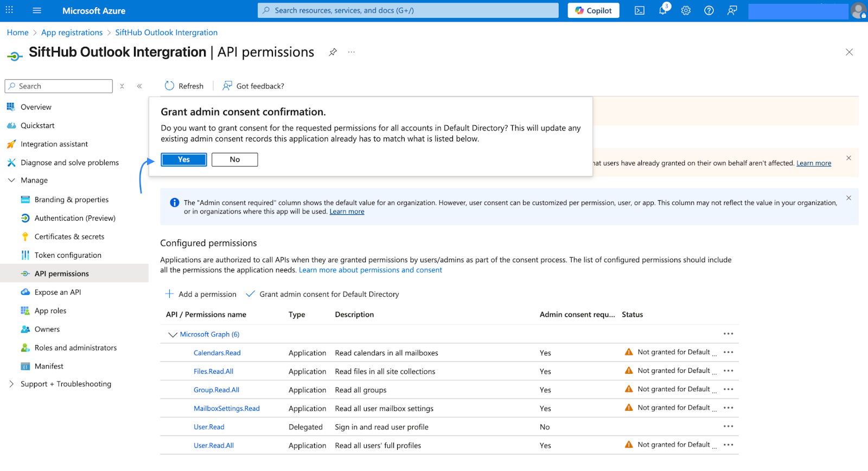Open the MailboxSettings.Read permission
Viewport: 868px width, 471px height.
click(227, 409)
